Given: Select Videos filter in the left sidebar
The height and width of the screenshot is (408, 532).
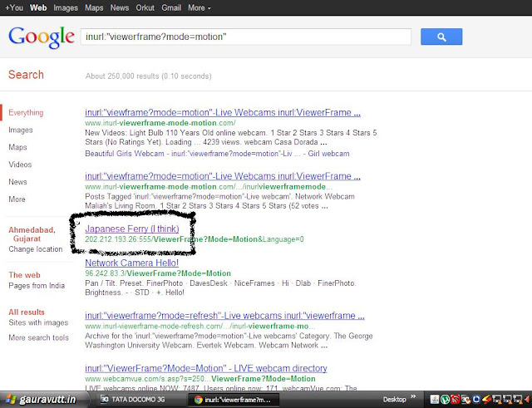Looking at the screenshot, I should [x=20, y=165].
